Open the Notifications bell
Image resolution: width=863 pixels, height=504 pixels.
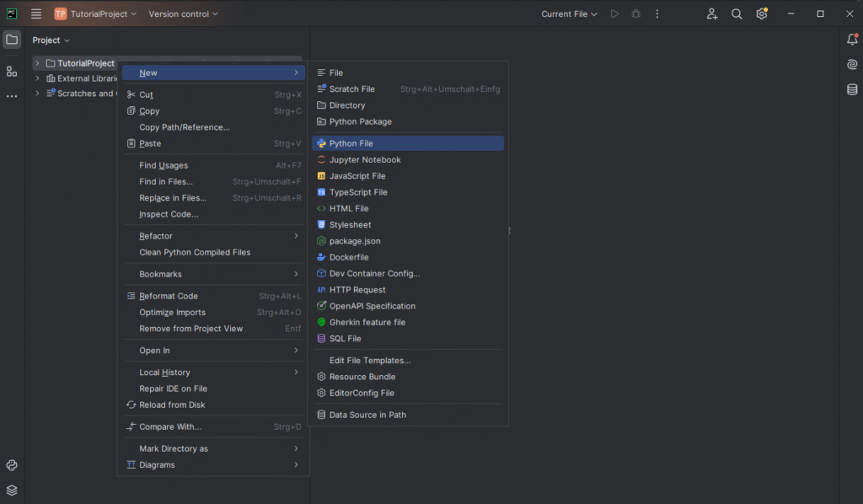tap(852, 39)
